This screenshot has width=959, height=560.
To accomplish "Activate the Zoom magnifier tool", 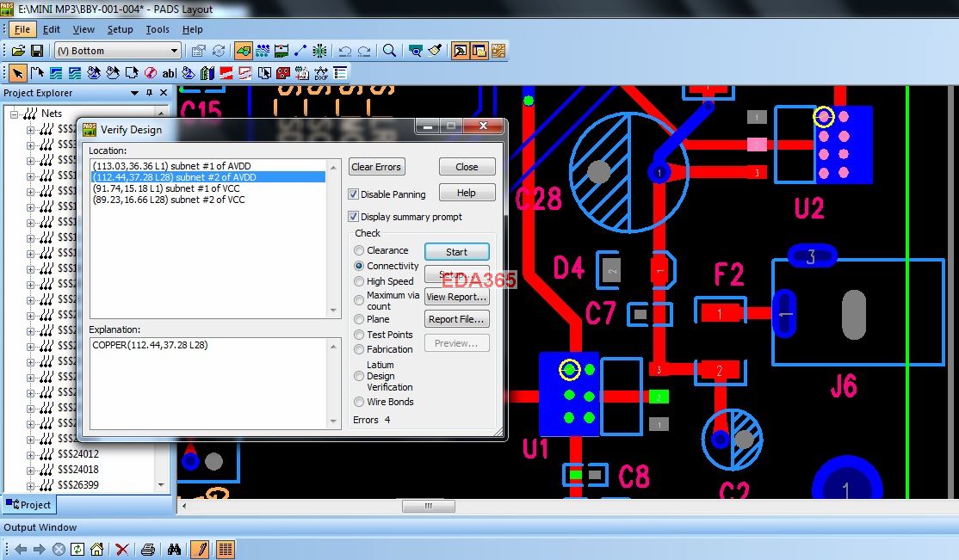I will [x=390, y=51].
